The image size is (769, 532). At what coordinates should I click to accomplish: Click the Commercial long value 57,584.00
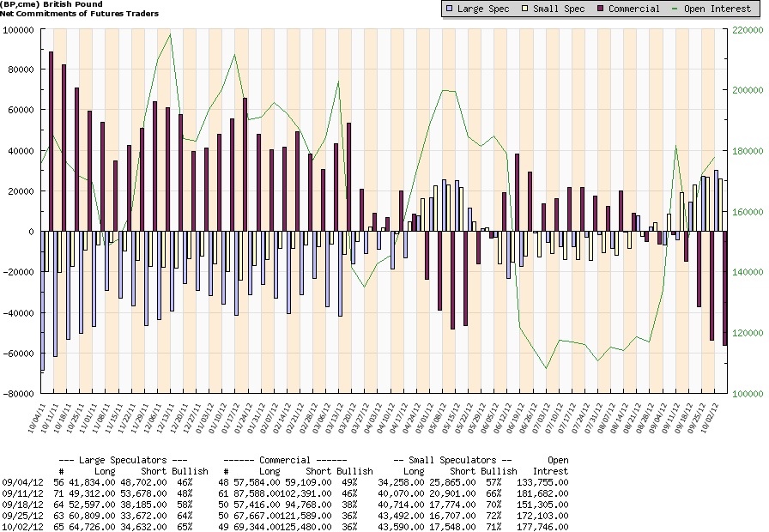point(257,482)
